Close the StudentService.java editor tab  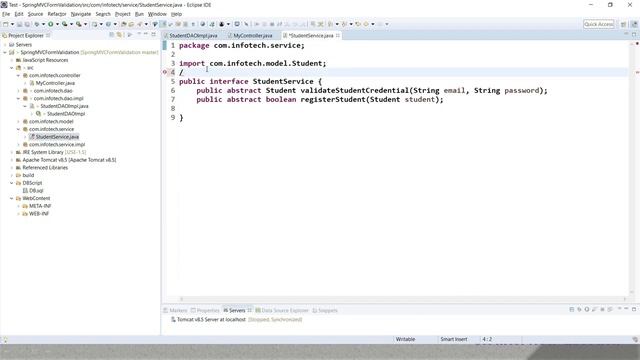(x=338, y=36)
